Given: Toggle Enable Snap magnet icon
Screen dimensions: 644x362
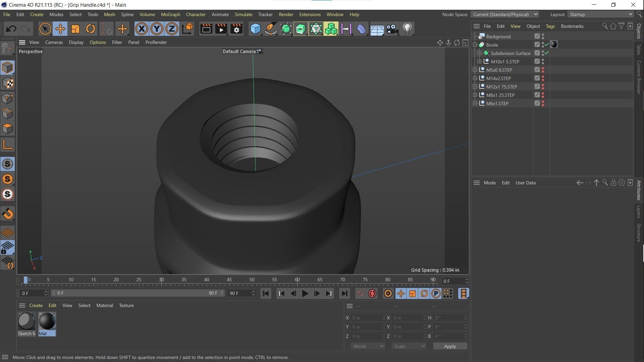Looking at the screenshot, I should tap(7, 214).
